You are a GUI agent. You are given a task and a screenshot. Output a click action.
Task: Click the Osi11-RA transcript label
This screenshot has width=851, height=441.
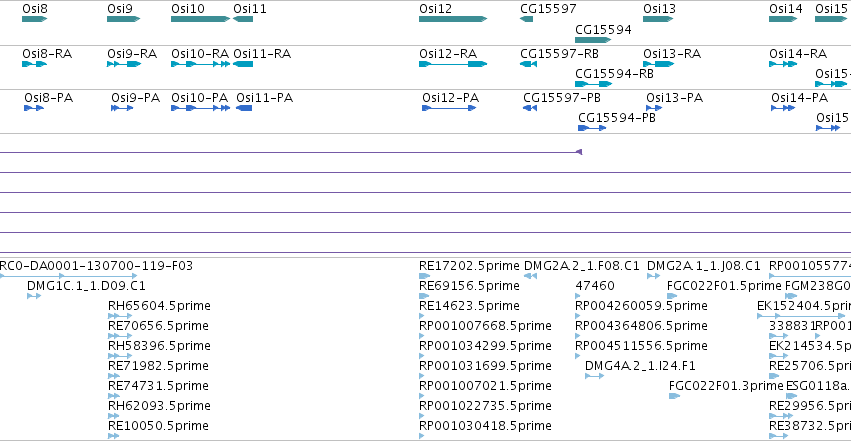[x=262, y=54]
